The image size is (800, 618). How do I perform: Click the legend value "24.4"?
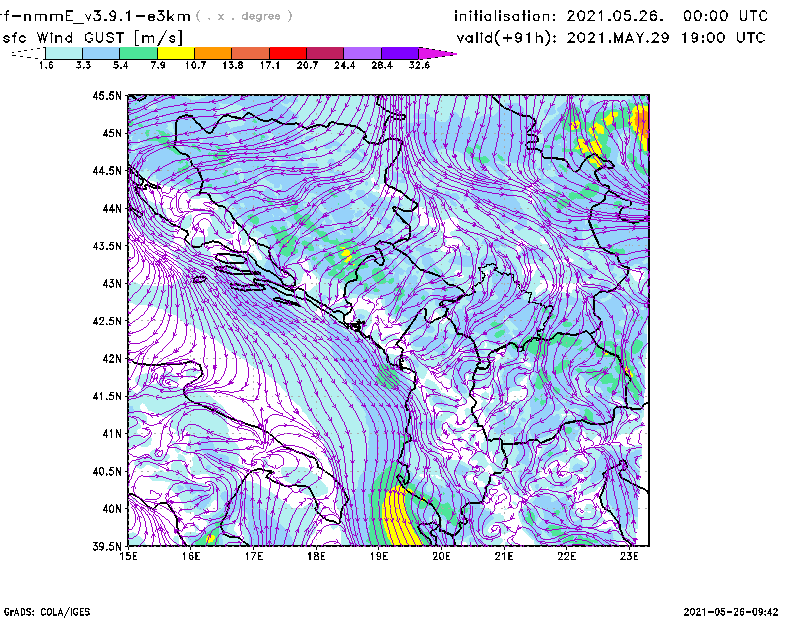344,65
